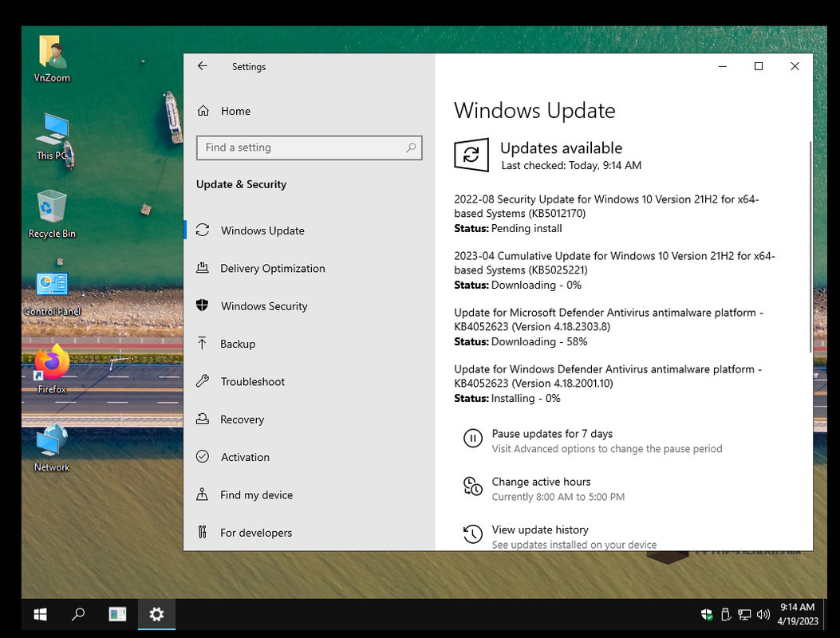Close the Settings window
Image resolution: width=840 pixels, height=638 pixels.
coord(795,66)
